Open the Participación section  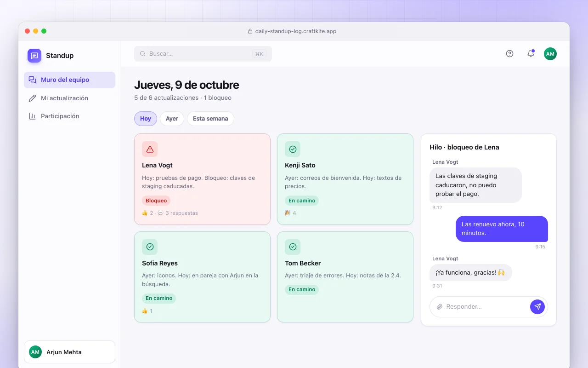pos(69,116)
